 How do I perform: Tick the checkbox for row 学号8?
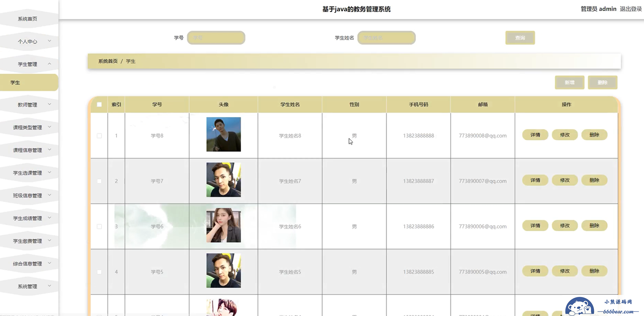[x=99, y=136]
